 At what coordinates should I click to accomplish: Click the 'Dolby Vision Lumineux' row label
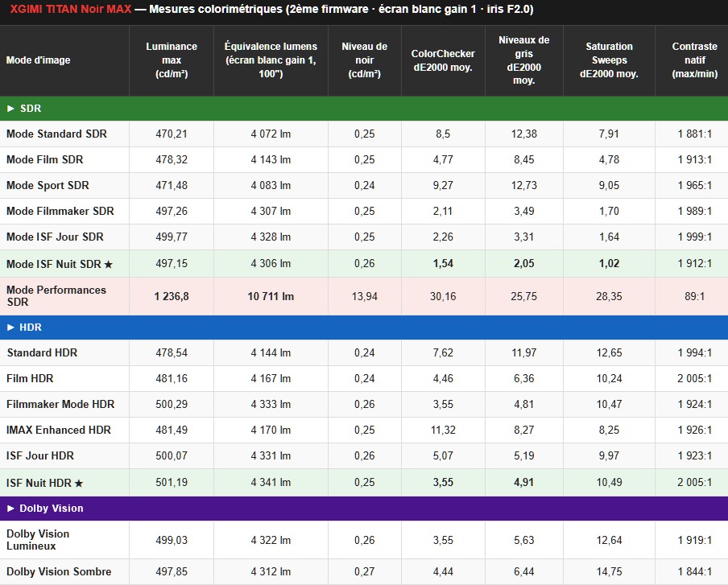coord(38,540)
